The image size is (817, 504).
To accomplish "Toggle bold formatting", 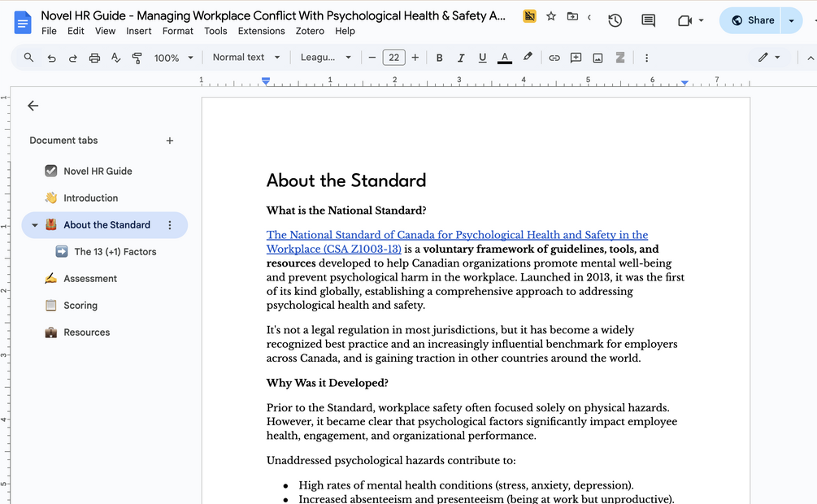I will pos(439,58).
